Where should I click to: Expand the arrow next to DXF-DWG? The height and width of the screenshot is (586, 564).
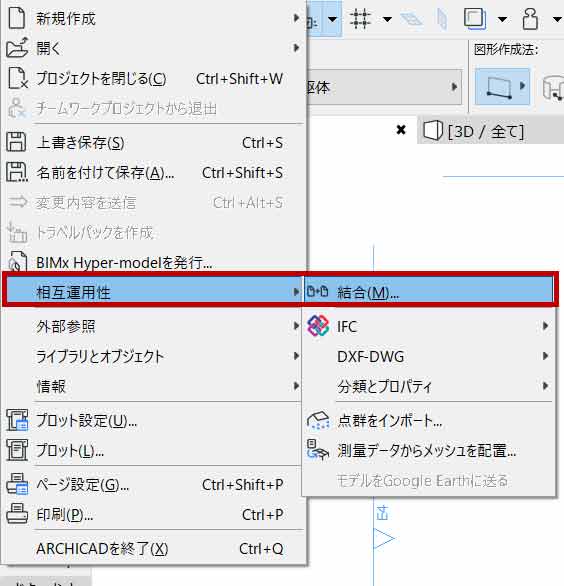tap(546, 356)
